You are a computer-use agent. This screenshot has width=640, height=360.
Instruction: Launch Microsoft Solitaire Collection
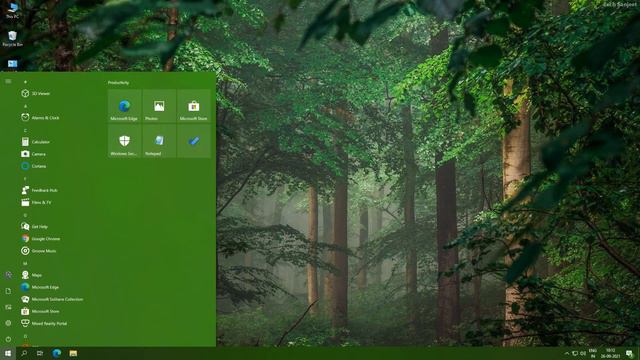pos(59,299)
